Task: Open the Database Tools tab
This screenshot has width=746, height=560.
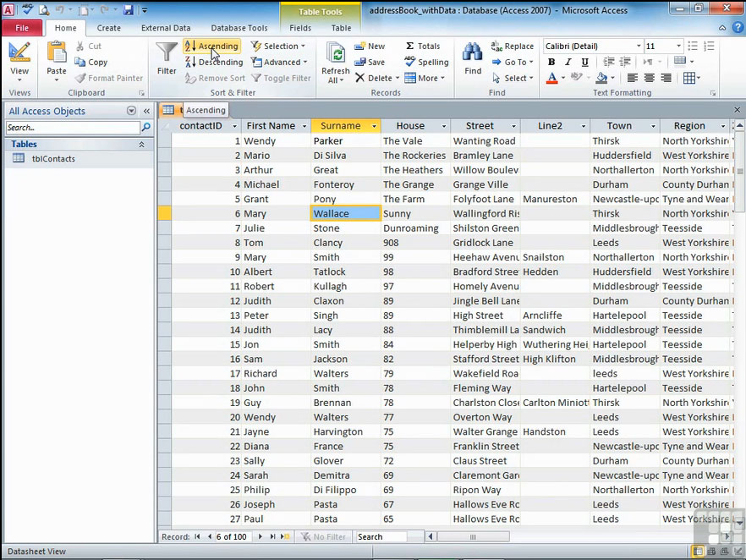Action: (239, 28)
